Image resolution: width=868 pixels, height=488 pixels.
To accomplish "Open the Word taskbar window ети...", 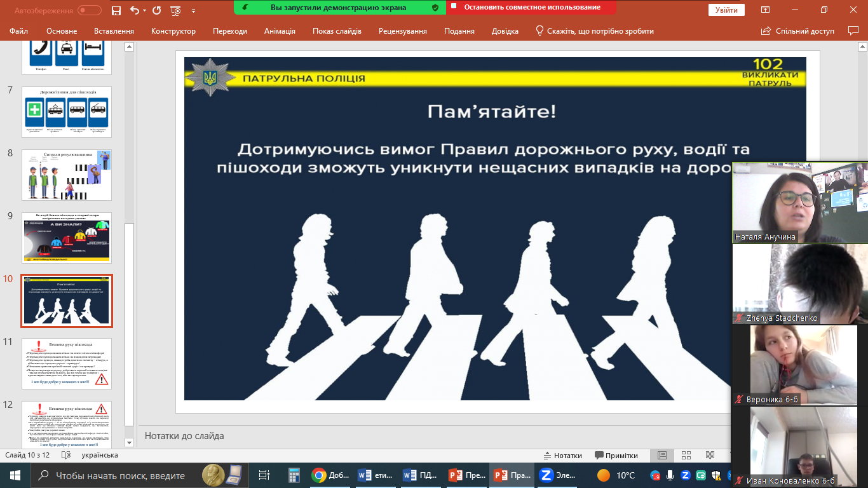I will [x=376, y=475].
